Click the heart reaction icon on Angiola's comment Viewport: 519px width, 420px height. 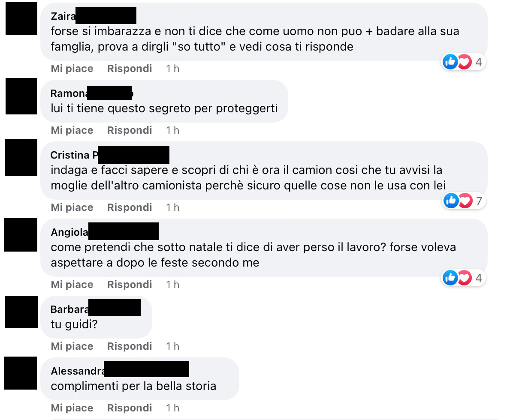tap(464, 278)
